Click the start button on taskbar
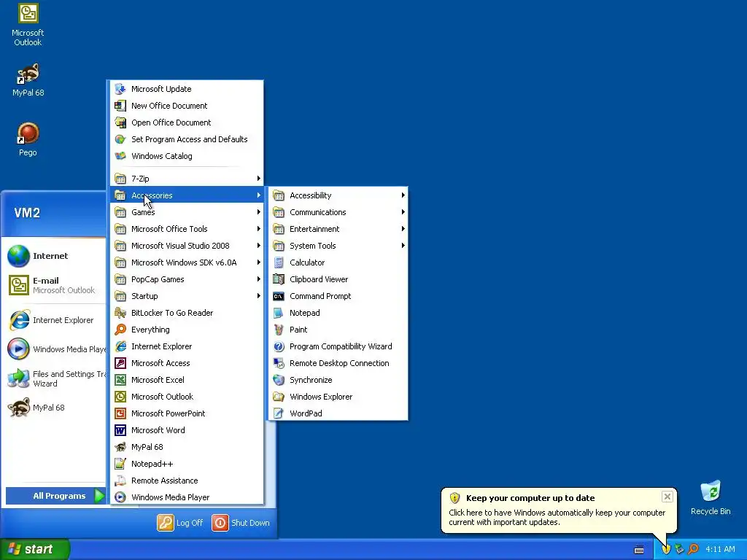 click(35, 549)
